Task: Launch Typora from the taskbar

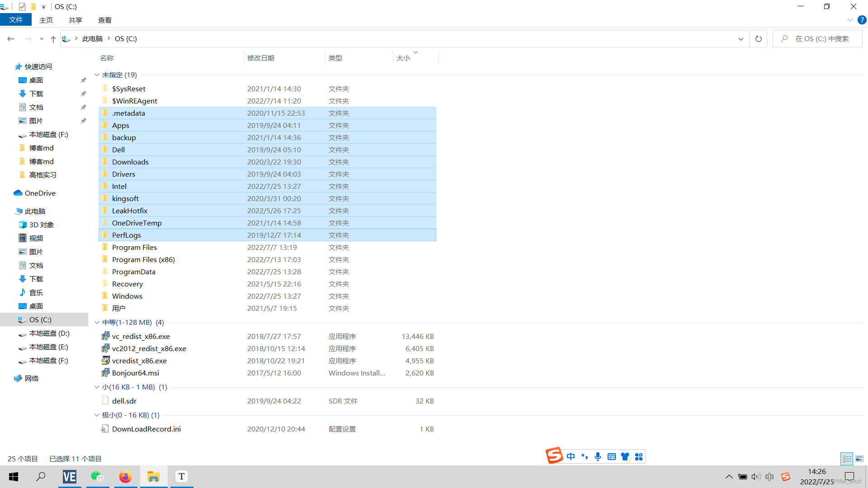Action: (181, 477)
